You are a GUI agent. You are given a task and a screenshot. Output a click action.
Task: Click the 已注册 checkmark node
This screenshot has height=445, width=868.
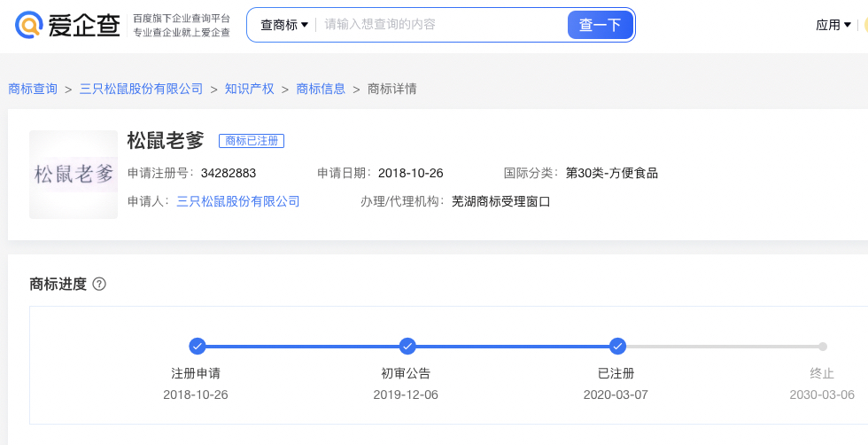pyautogui.click(x=617, y=346)
